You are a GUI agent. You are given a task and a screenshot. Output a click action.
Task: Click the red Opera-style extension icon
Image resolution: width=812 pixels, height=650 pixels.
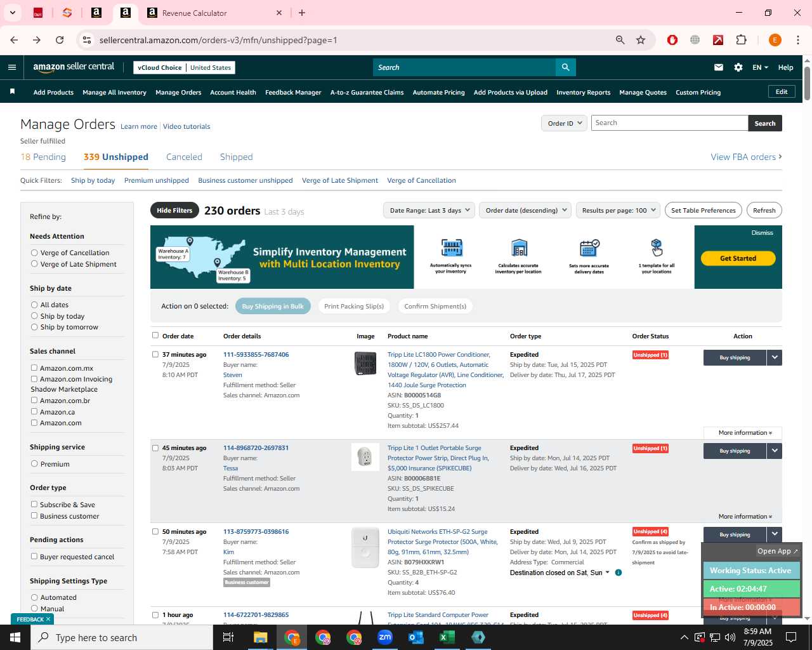coord(672,40)
